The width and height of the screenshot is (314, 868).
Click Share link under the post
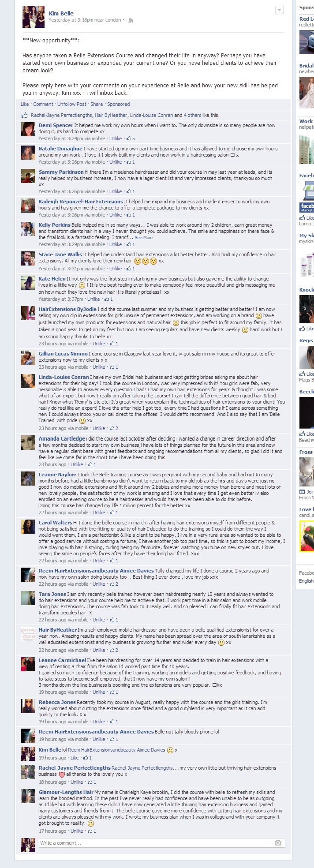97,104
